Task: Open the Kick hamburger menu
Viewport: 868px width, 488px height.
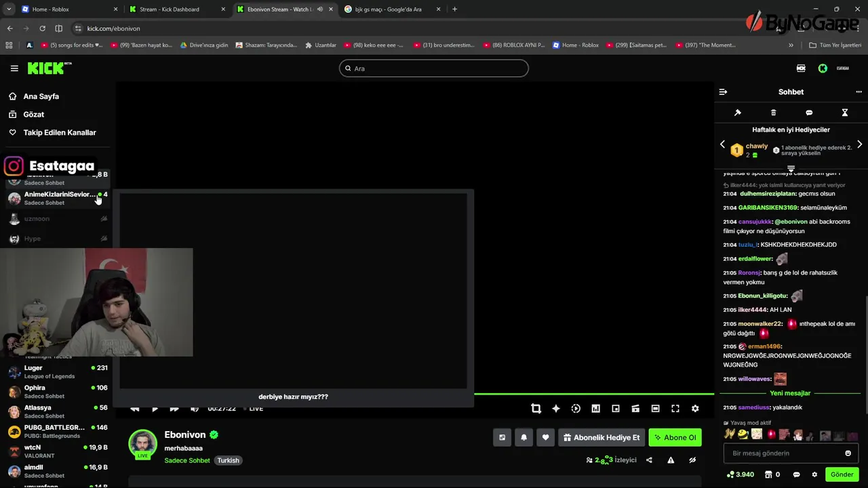Action: 14,68
